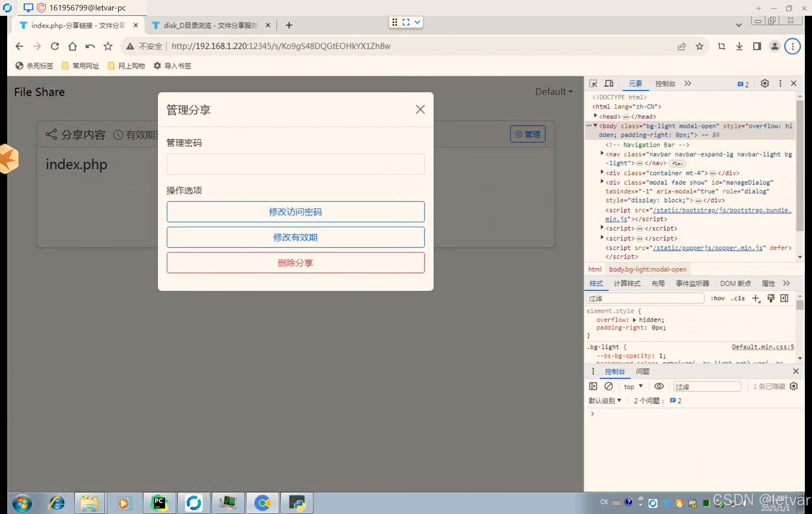Viewport: 812px width, 514px height.
Task: Show the console sidebar panel icon
Action: [593, 386]
